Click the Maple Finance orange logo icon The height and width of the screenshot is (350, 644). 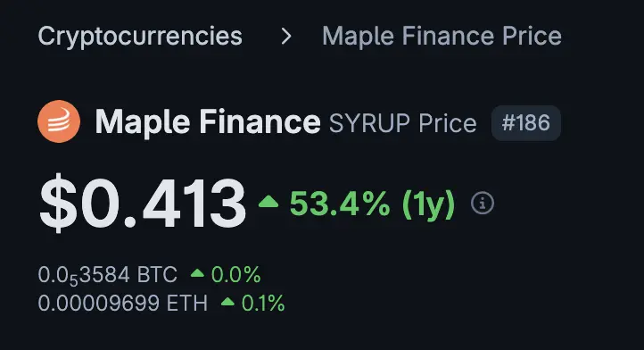(59, 121)
